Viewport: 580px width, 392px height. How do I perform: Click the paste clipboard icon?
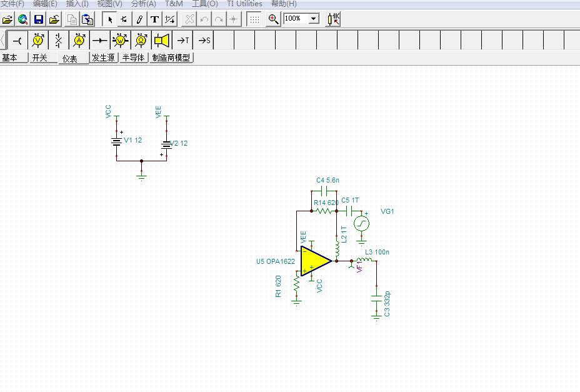(87, 19)
